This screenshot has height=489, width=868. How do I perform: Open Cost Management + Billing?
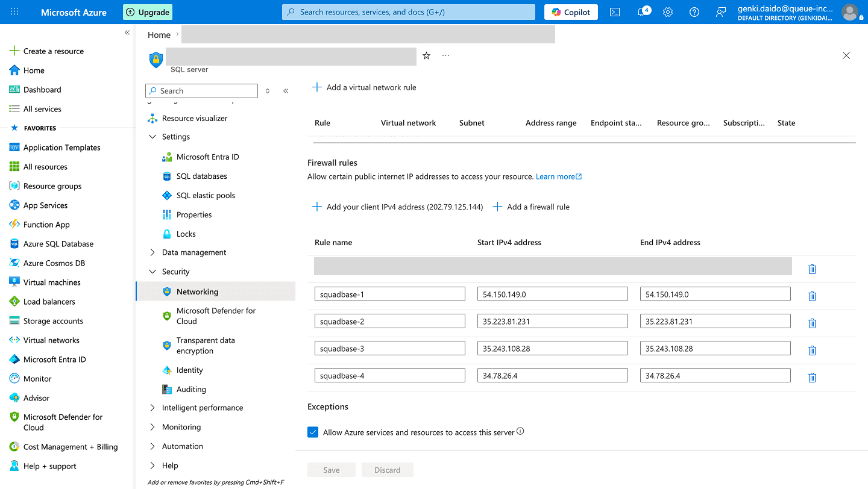pyautogui.click(x=71, y=447)
